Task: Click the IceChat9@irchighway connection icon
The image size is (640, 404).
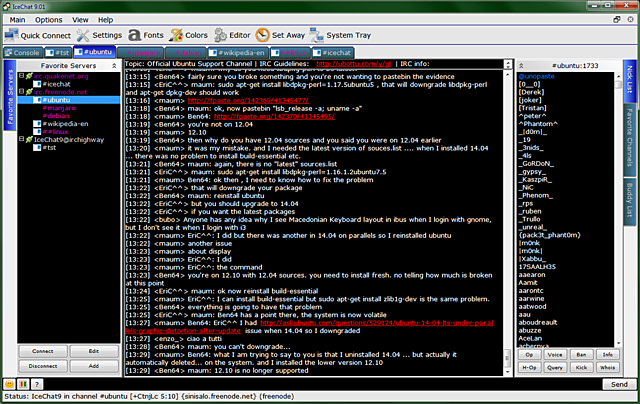Action: tap(29, 140)
